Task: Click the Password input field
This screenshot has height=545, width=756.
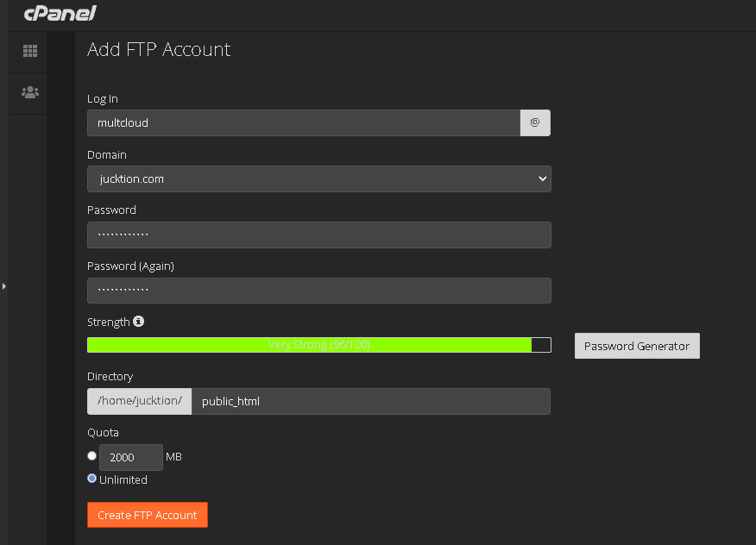Action: [319, 235]
